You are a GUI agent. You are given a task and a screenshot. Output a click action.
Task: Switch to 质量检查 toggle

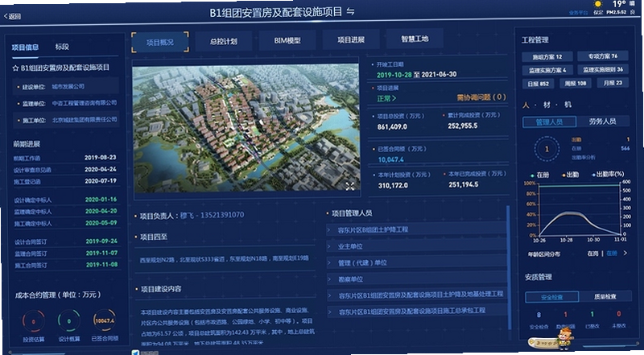(605, 296)
